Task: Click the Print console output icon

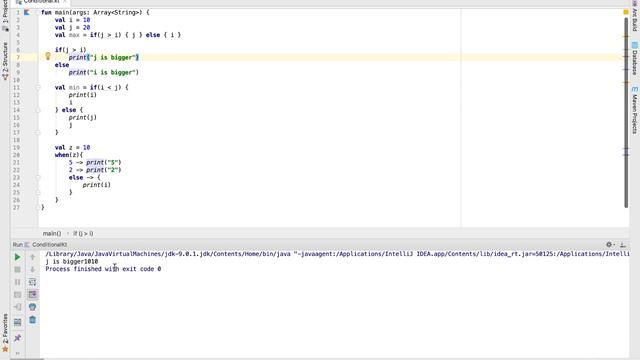Action: pos(32,307)
